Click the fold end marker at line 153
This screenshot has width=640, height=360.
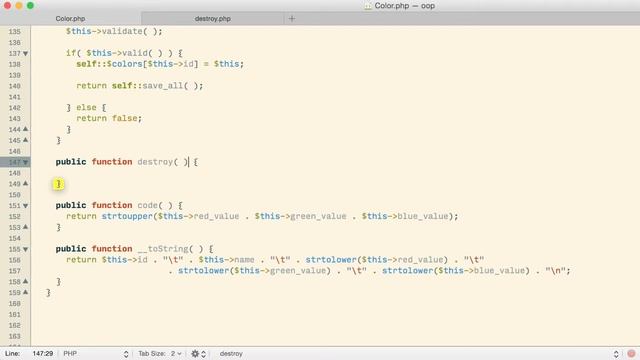26,227
